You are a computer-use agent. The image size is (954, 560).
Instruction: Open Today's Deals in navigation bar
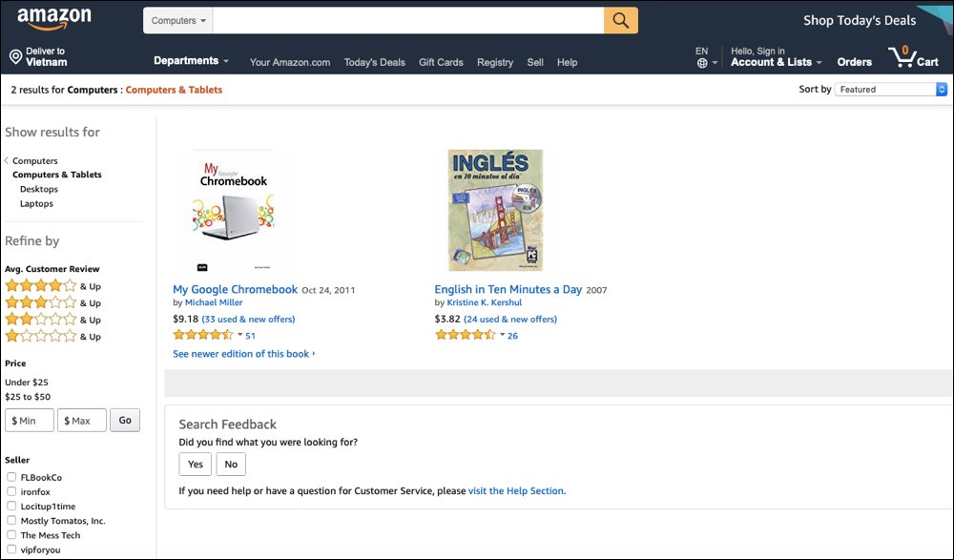pos(374,62)
